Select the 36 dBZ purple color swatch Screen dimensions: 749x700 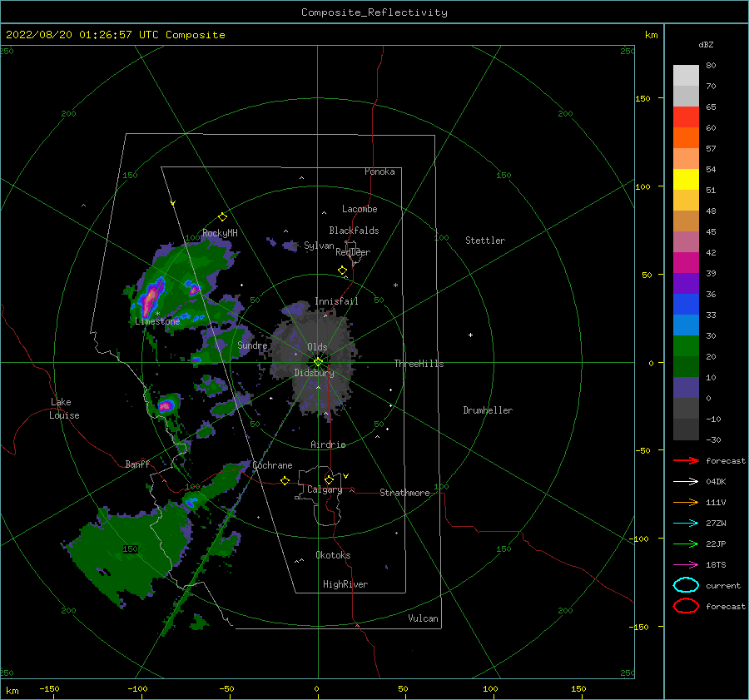point(686,283)
